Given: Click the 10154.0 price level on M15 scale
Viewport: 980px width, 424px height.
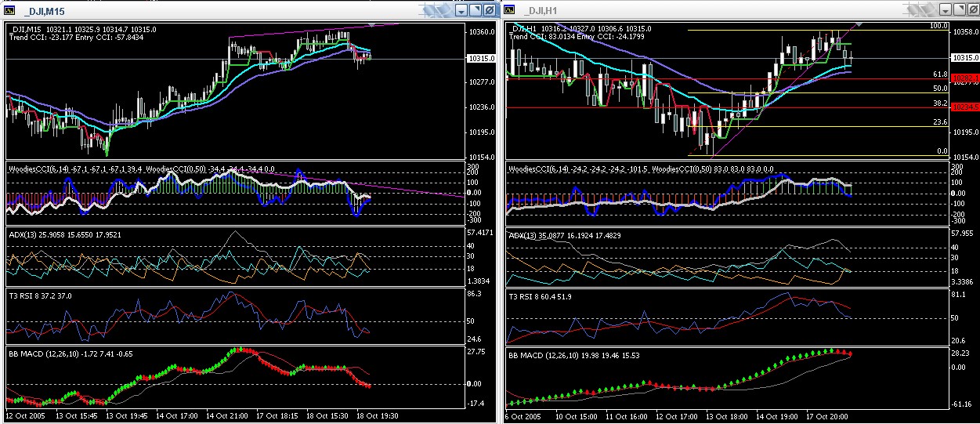Looking at the screenshot, I should click(480, 158).
